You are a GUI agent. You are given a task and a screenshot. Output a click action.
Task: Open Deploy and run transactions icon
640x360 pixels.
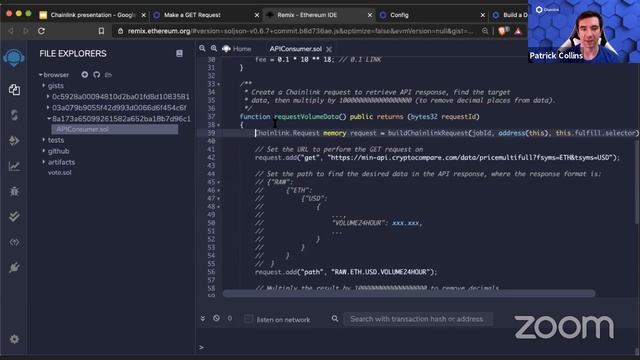(x=14, y=141)
